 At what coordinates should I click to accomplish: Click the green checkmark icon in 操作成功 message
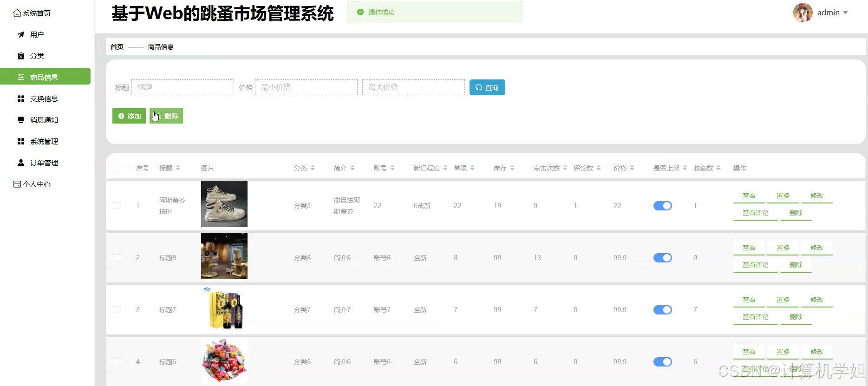(360, 12)
